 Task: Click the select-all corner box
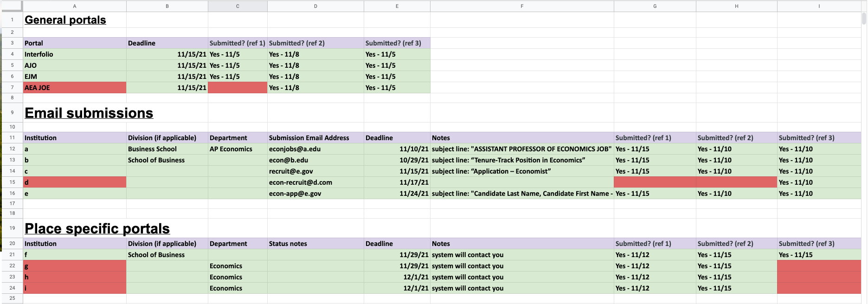click(x=11, y=6)
